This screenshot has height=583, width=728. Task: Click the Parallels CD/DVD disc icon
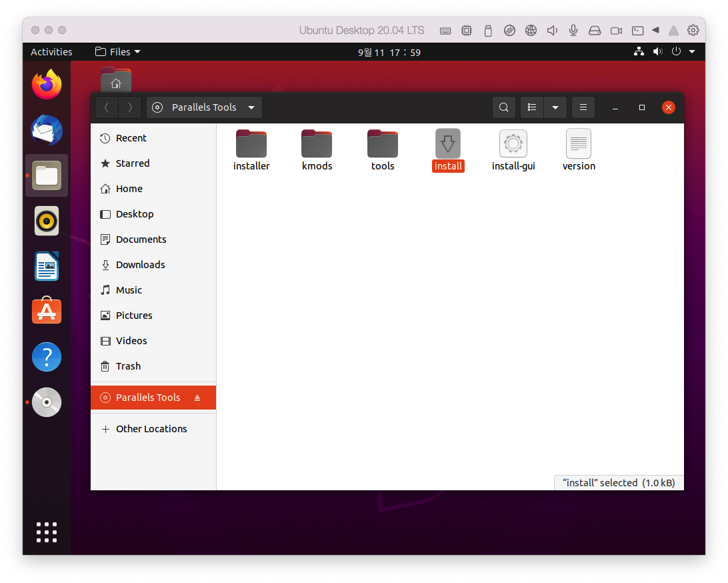[509, 31]
